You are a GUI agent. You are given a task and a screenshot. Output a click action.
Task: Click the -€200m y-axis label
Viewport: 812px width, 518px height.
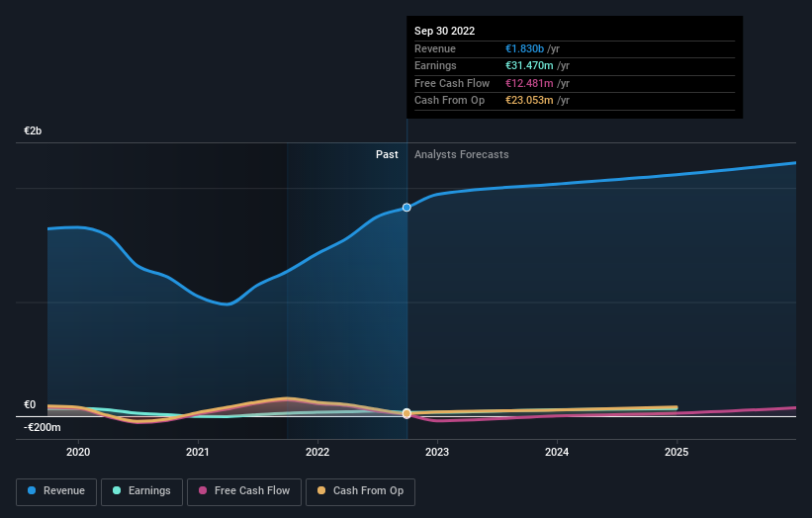pos(43,427)
